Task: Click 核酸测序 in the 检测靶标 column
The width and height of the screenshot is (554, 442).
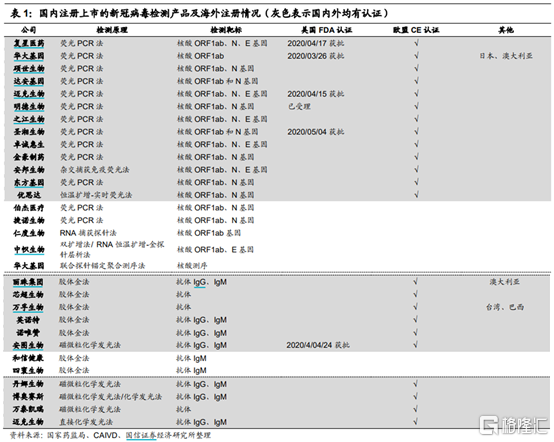Action: (192, 266)
